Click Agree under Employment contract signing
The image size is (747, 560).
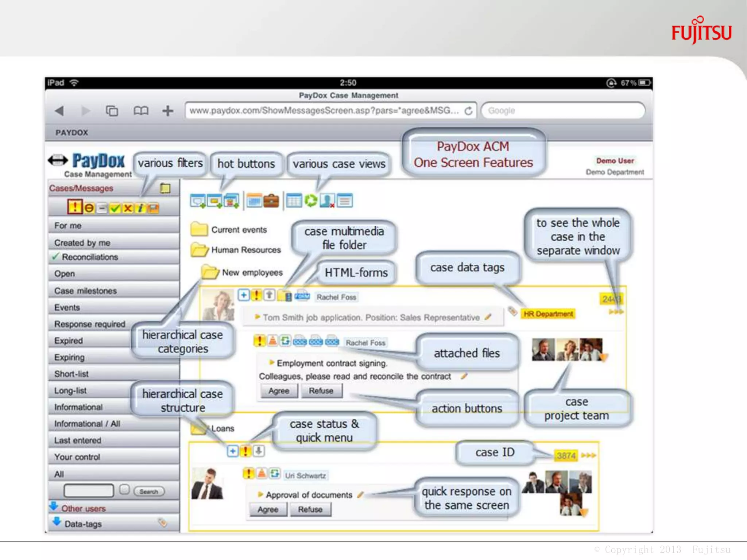pyautogui.click(x=279, y=391)
